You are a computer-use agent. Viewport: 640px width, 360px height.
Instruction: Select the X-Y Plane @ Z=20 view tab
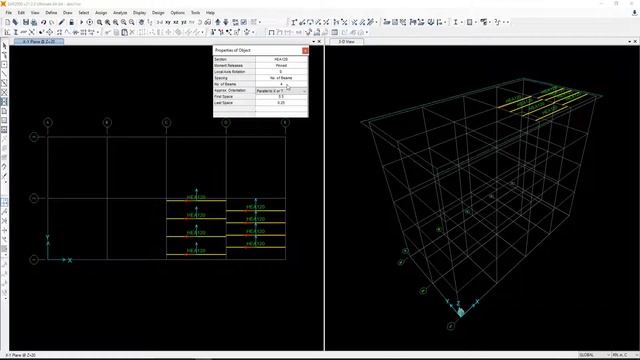tap(39, 42)
